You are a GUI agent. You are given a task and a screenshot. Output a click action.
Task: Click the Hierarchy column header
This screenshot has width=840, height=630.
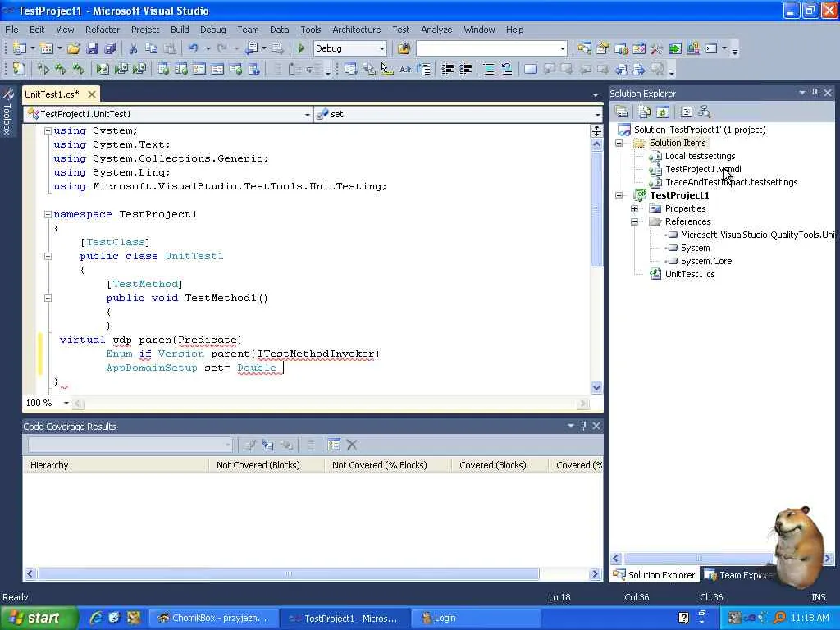[x=116, y=465]
